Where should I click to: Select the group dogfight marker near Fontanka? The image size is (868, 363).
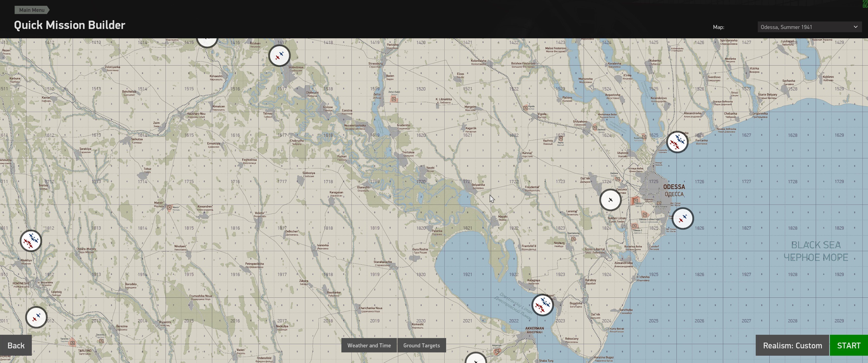[677, 142]
